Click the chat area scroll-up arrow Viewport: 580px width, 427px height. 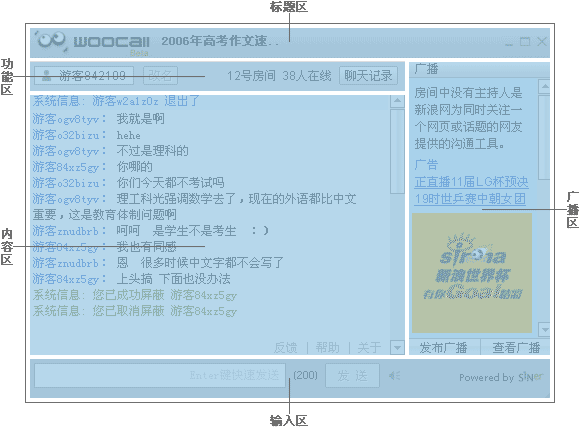pyautogui.click(x=397, y=101)
